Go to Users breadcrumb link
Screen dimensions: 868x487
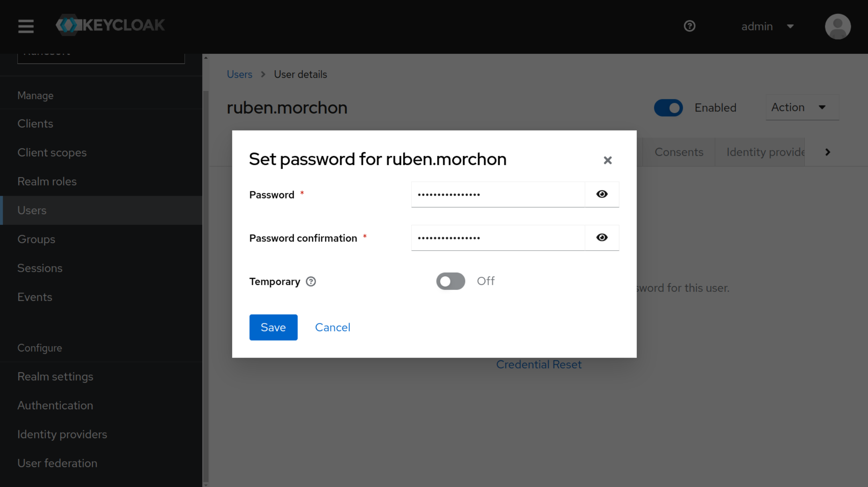point(239,74)
